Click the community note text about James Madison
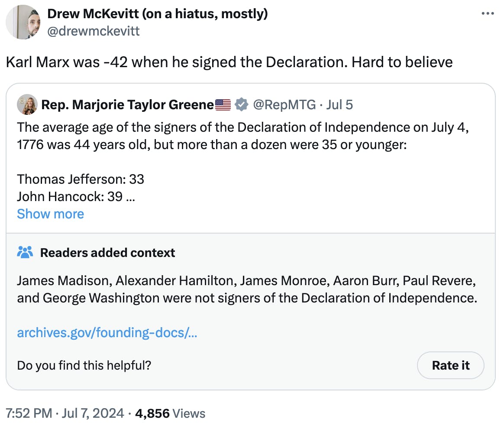The image size is (504, 429). (x=247, y=289)
